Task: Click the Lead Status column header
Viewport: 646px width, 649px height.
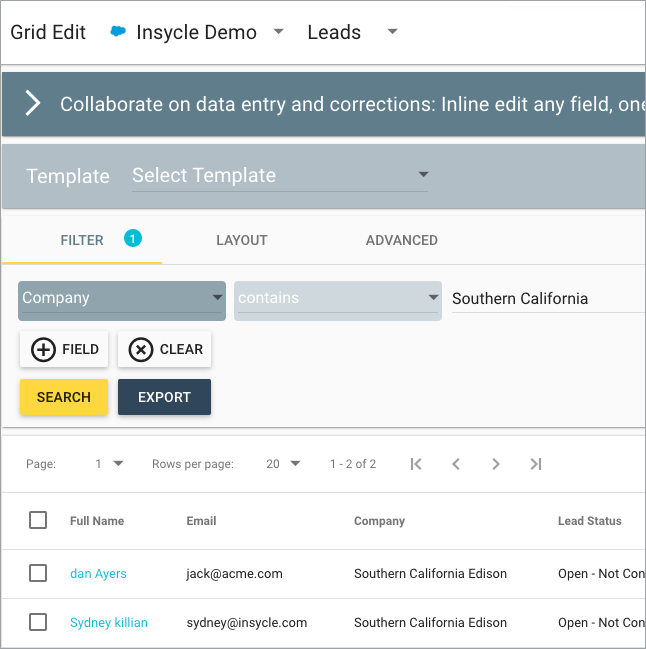Action: point(590,521)
